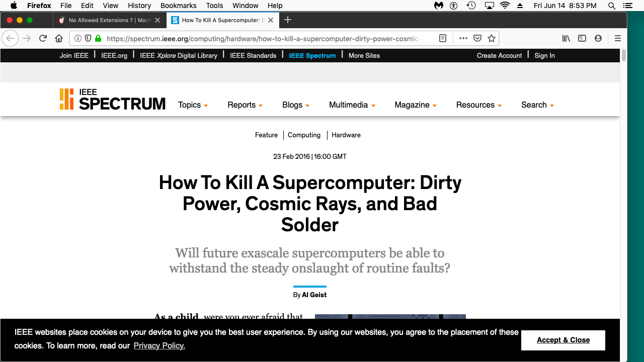The height and width of the screenshot is (362, 644).
Task: Open Notification Center icon
Action: [627, 6]
